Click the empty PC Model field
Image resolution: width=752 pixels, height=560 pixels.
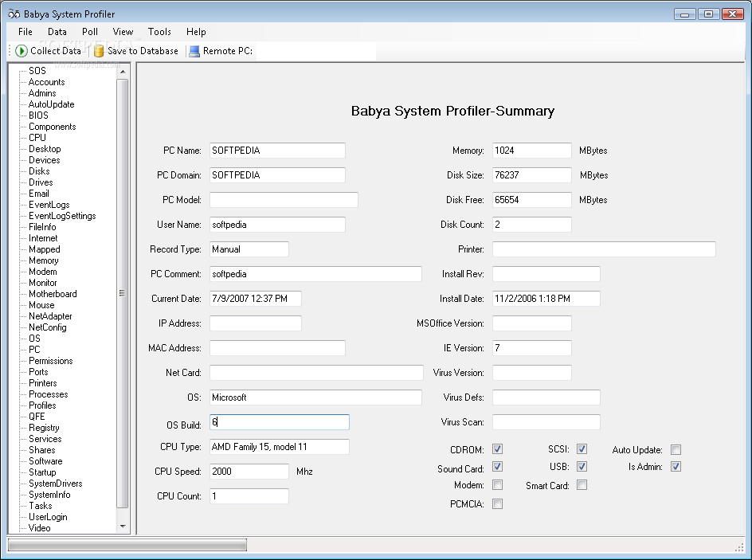(x=284, y=200)
